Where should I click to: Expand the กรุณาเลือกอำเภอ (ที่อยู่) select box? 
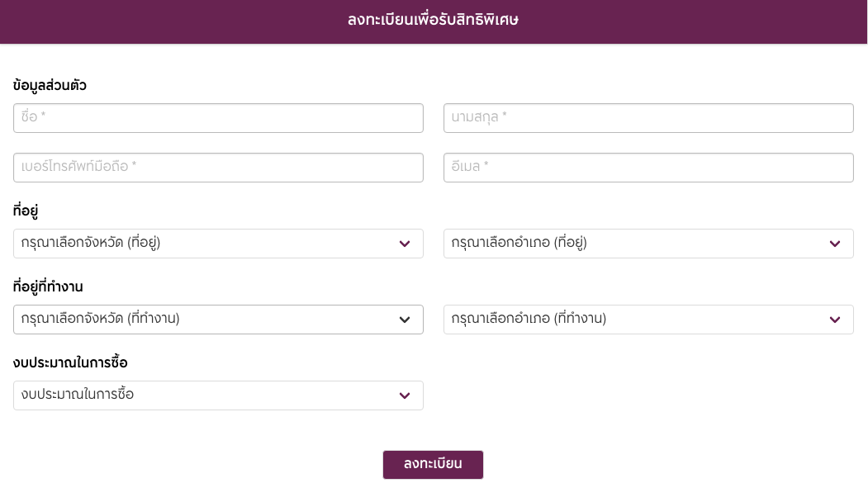pos(648,244)
